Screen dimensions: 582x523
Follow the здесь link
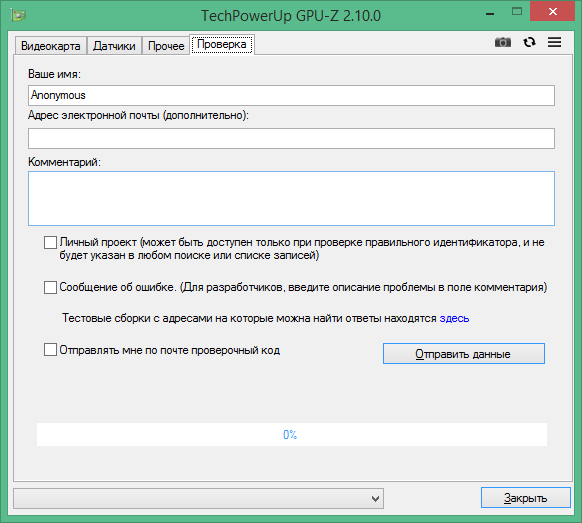[x=454, y=318]
